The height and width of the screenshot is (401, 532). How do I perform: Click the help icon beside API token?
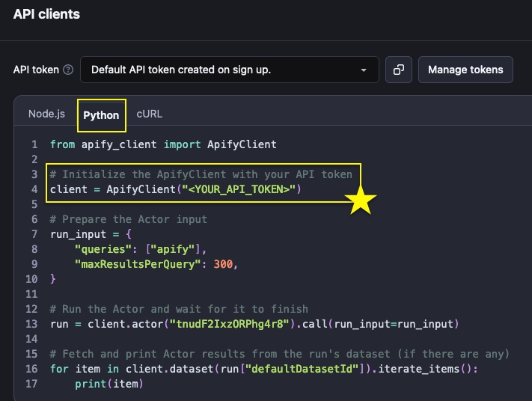point(68,70)
